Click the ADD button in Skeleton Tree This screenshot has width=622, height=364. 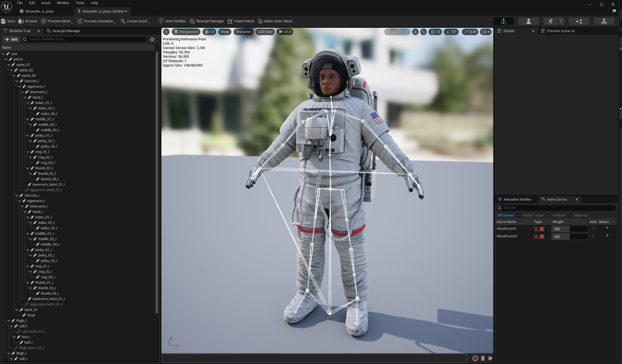pos(11,39)
